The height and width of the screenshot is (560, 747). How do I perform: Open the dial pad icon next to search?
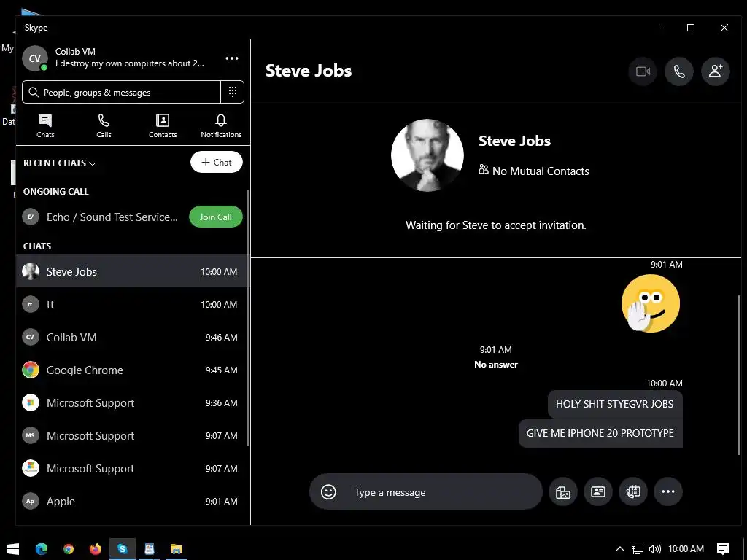233,92
